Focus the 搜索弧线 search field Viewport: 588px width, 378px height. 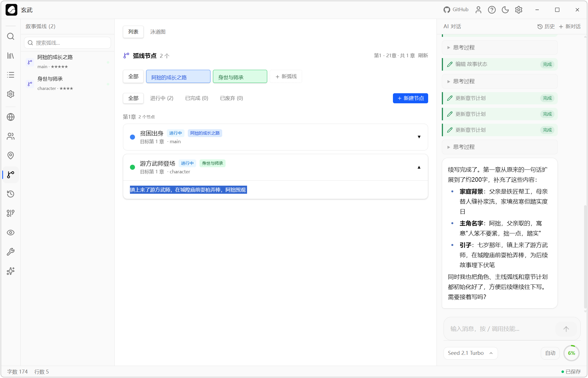[x=68, y=43]
